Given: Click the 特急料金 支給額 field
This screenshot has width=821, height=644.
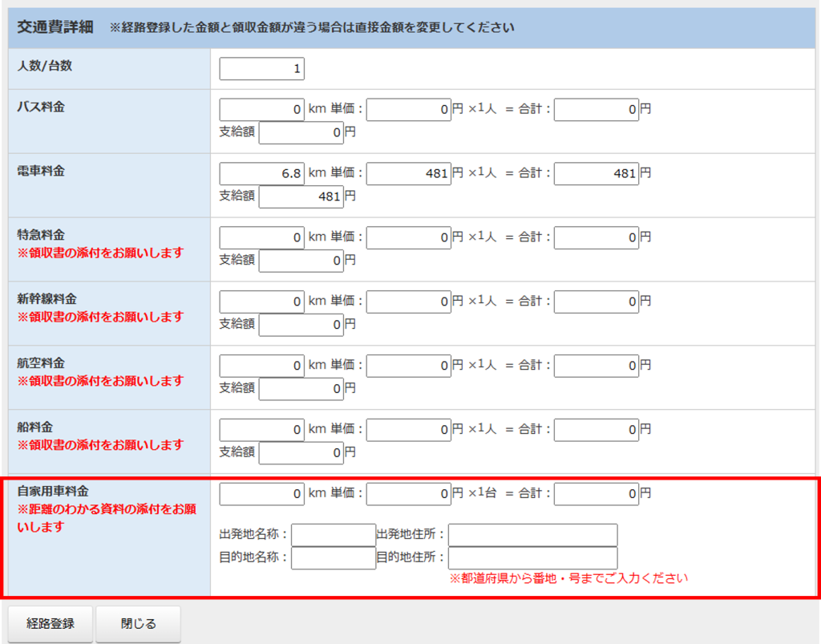Looking at the screenshot, I should tap(301, 261).
